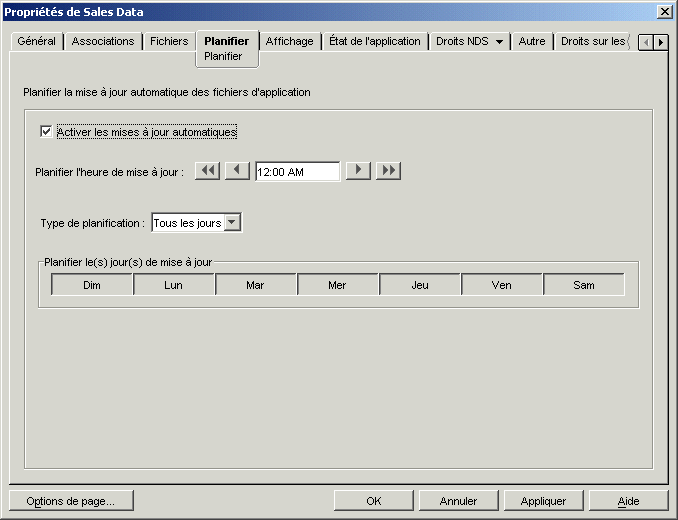Toggle the Dim day button
The width and height of the screenshot is (678, 520).
pos(92,285)
